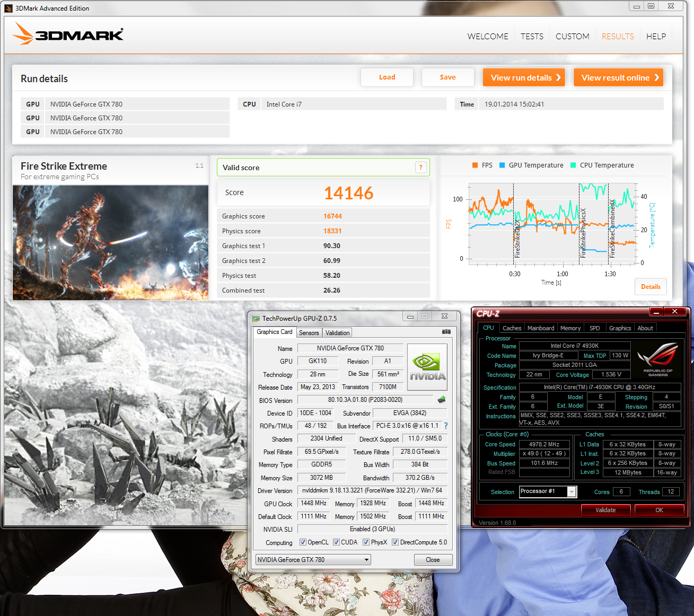
Task: Click the GPU-Z BIOS save icon
Action: (x=442, y=400)
